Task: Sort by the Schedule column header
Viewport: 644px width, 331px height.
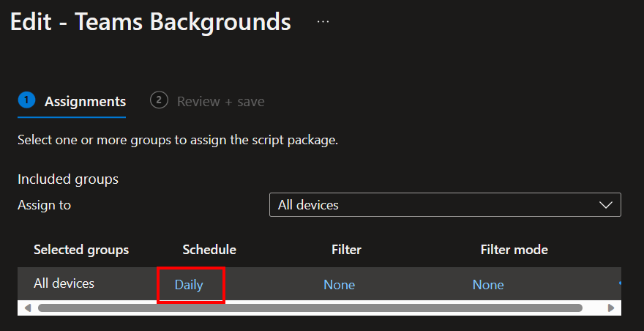Action: [209, 250]
